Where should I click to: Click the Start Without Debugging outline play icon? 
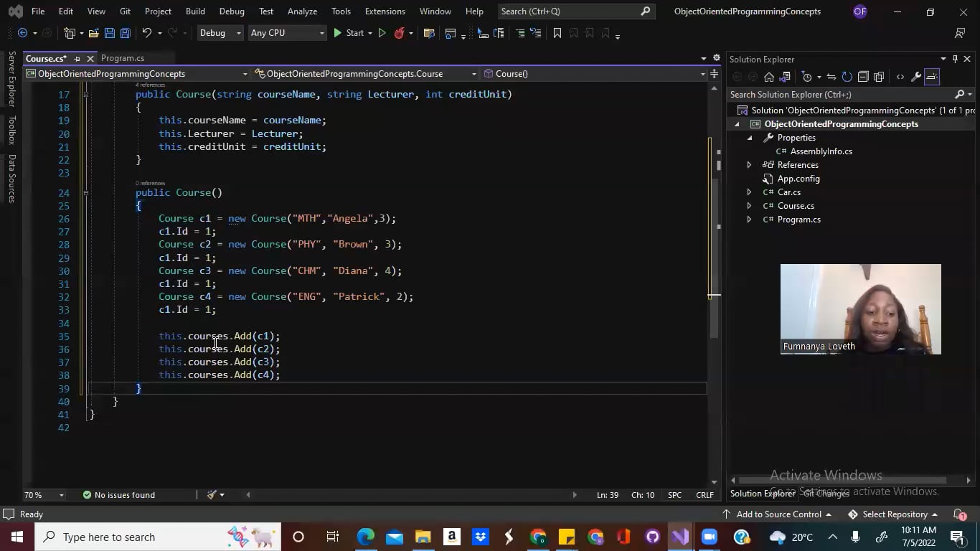(x=382, y=33)
